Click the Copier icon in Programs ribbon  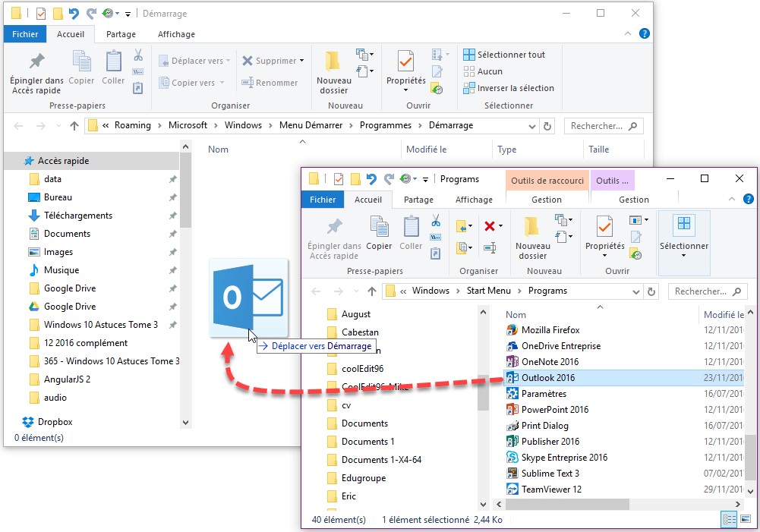point(379,234)
